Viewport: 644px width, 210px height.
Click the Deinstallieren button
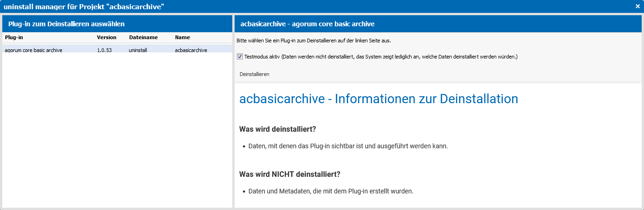(x=254, y=74)
